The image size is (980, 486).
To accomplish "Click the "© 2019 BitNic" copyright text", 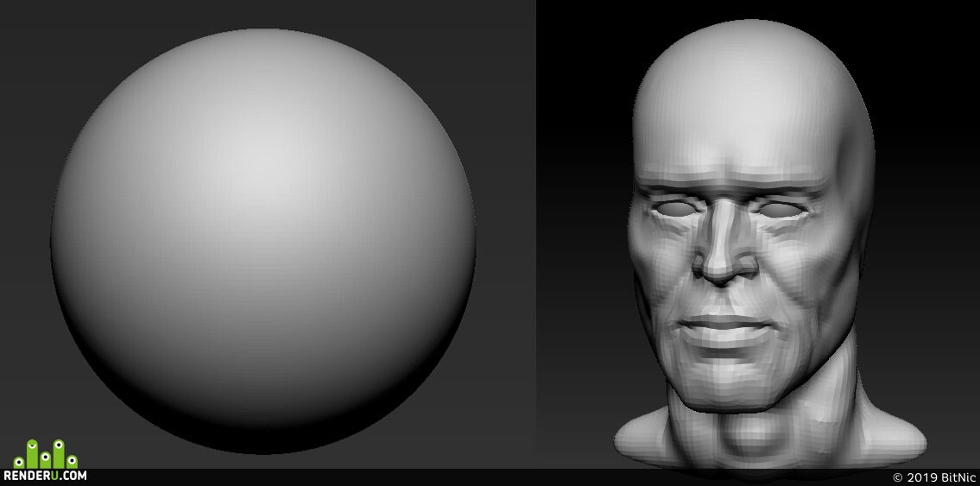I will tap(933, 478).
